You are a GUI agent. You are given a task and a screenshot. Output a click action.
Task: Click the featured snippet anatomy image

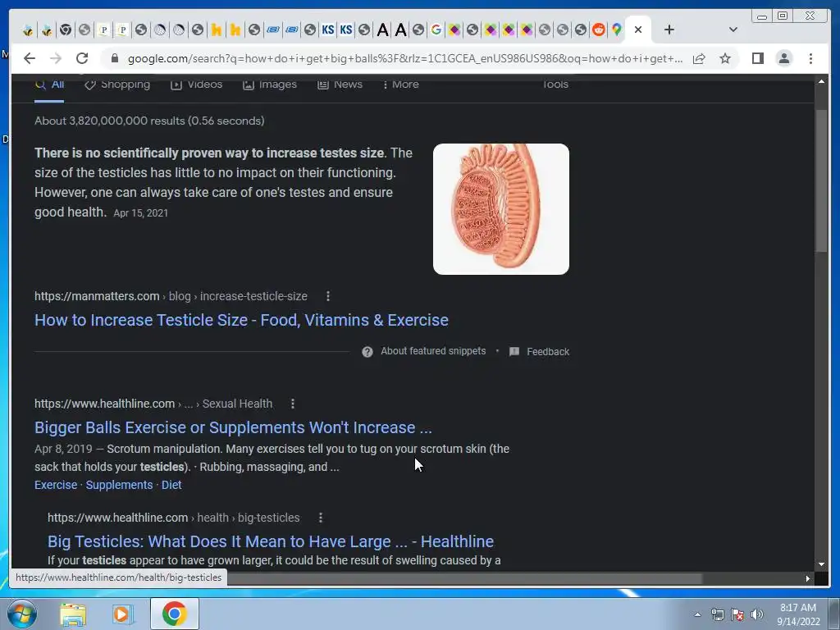point(501,209)
